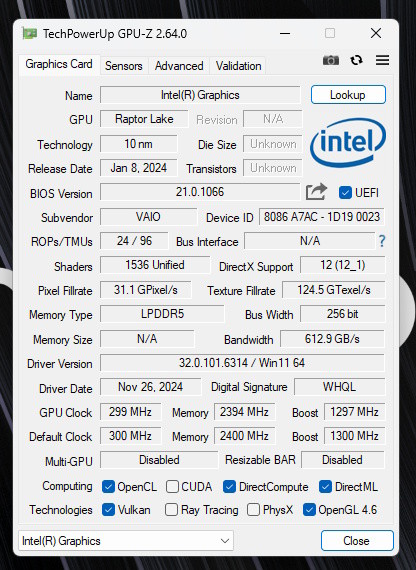Minimize the GPU-Z window
416x570 pixels.
[x=285, y=33]
